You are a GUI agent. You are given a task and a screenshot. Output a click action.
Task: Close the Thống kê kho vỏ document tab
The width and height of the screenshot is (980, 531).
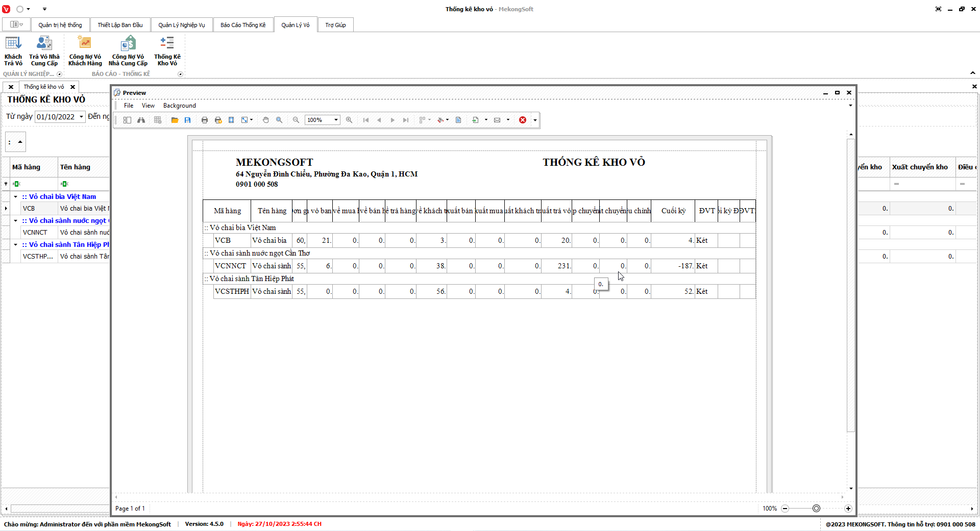click(73, 87)
